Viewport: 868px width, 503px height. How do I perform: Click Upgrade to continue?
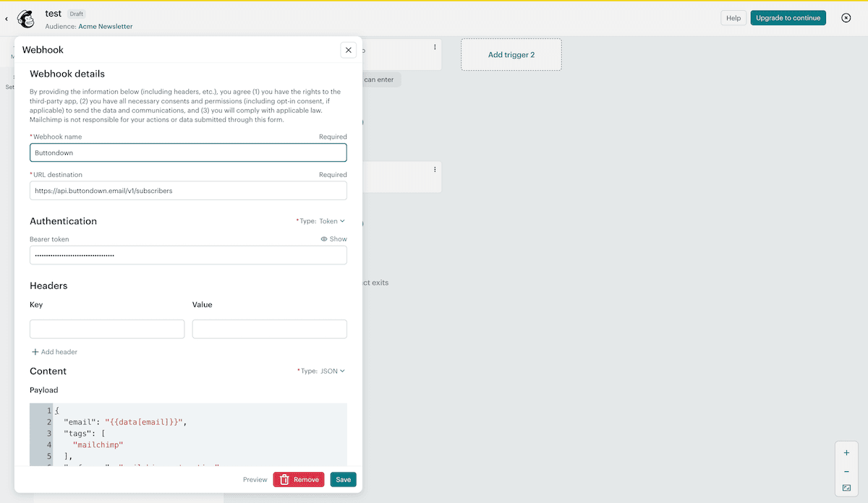[788, 17]
